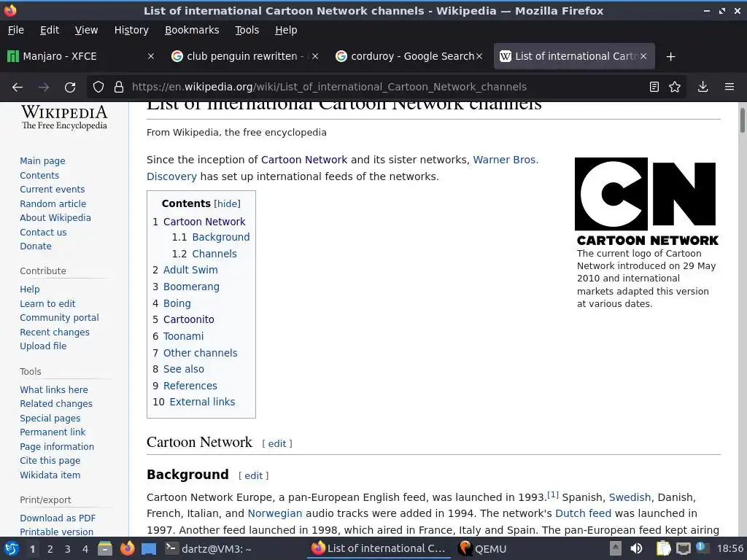The width and height of the screenshot is (747, 560).
Task: Open the Tools menu
Action: [x=247, y=30]
